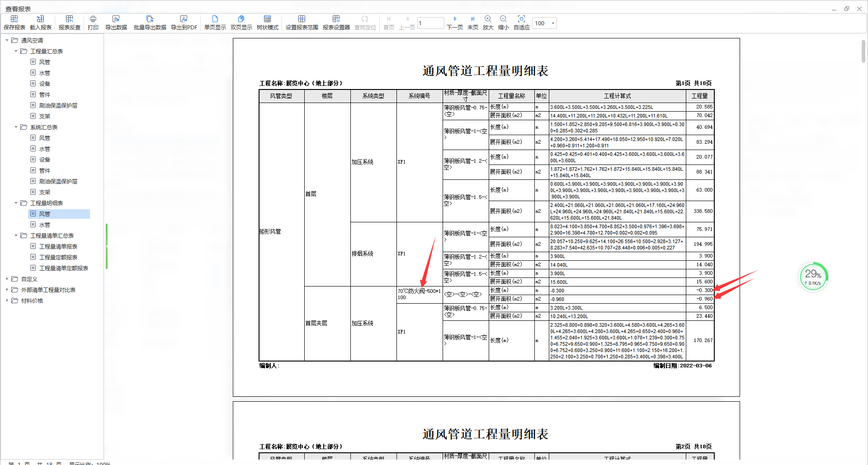
Task: Expand the 外部清单工程量对比表 folder
Action: point(7,290)
